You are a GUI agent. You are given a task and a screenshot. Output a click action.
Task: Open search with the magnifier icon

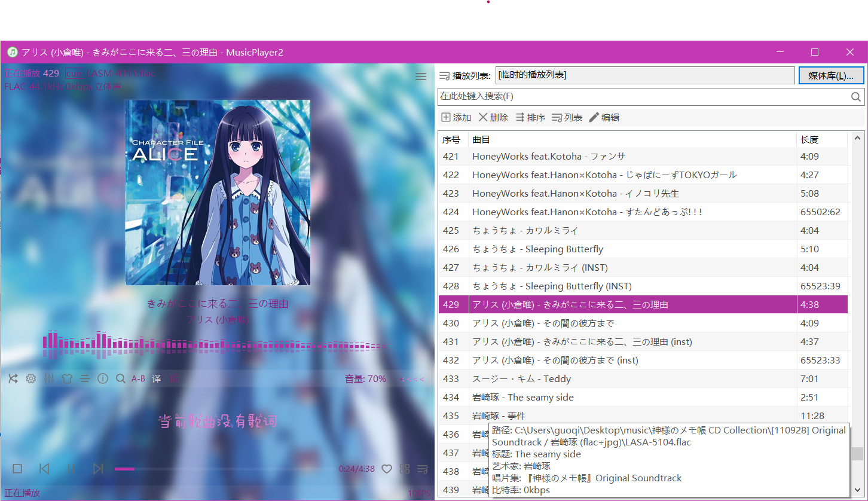121,378
